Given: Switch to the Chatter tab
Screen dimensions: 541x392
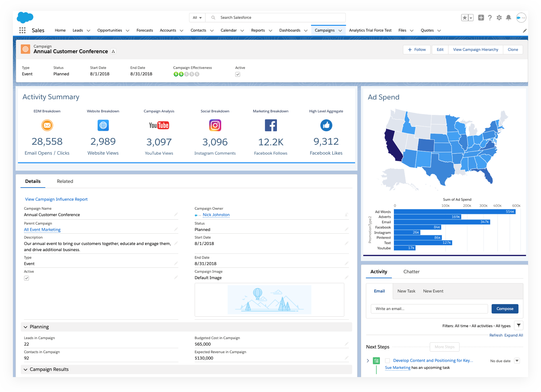Looking at the screenshot, I should [411, 272].
